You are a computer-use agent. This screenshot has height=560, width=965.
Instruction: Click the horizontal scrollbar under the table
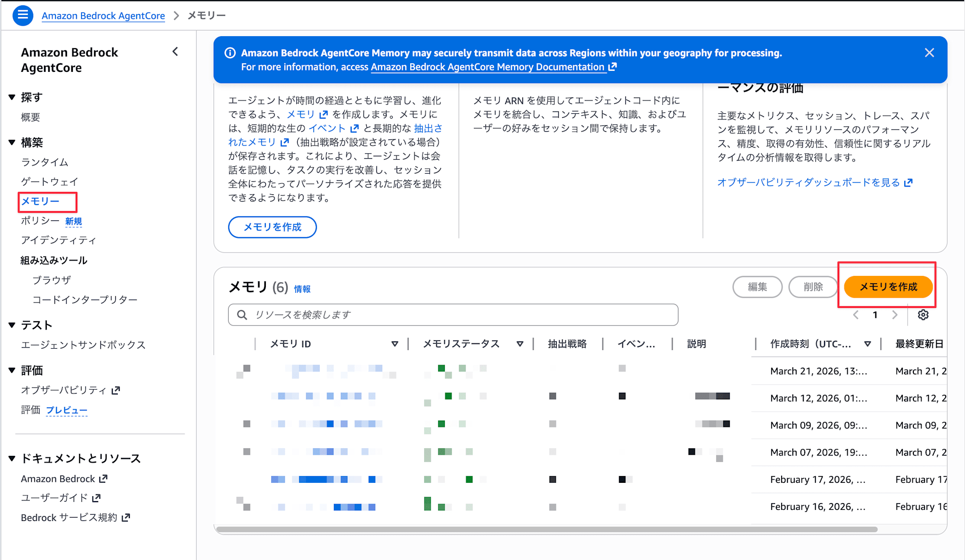pyautogui.click(x=547, y=529)
